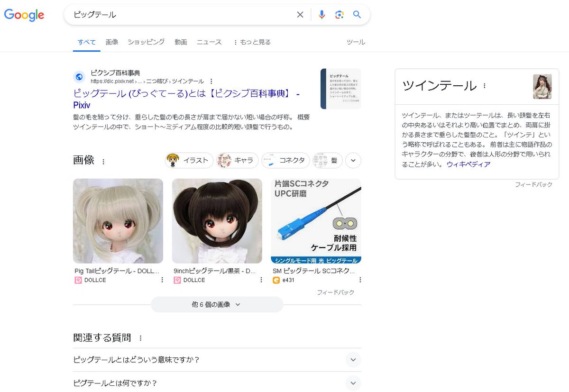Open options menu next to 画像 heading
Image resolution: width=569 pixels, height=392 pixels.
(103, 162)
